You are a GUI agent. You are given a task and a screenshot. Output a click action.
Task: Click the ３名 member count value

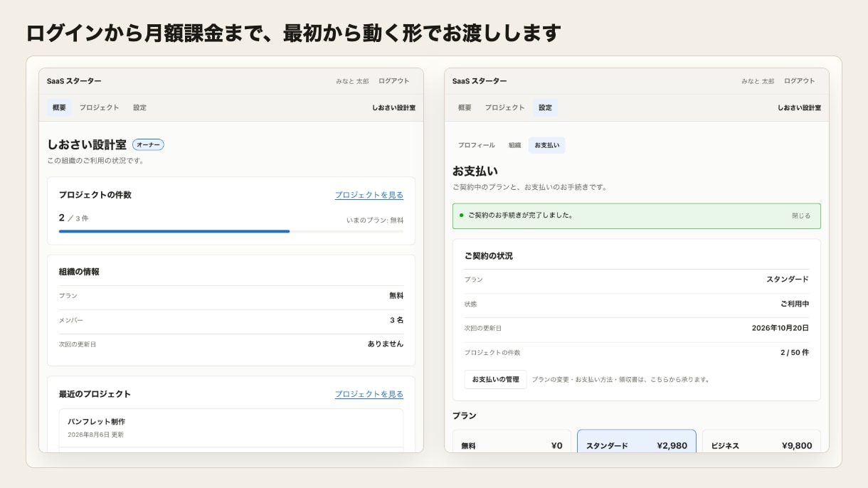click(x=396, y=320)
